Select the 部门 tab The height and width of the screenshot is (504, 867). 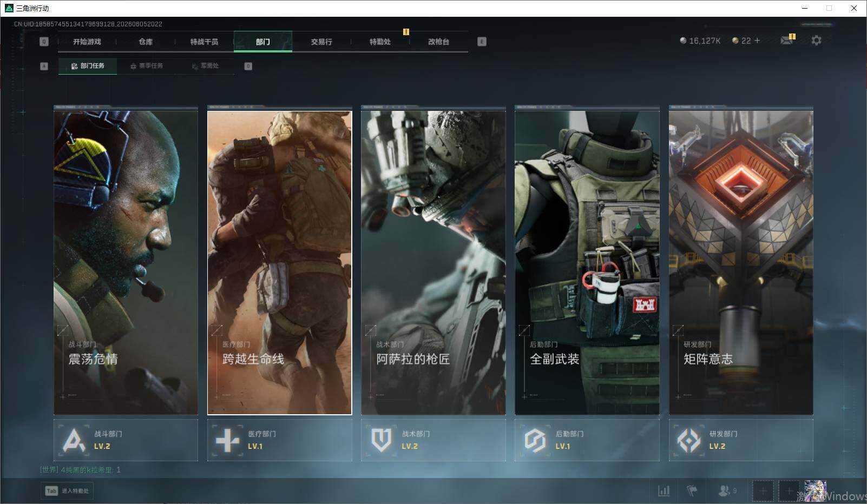coord(263,42)
